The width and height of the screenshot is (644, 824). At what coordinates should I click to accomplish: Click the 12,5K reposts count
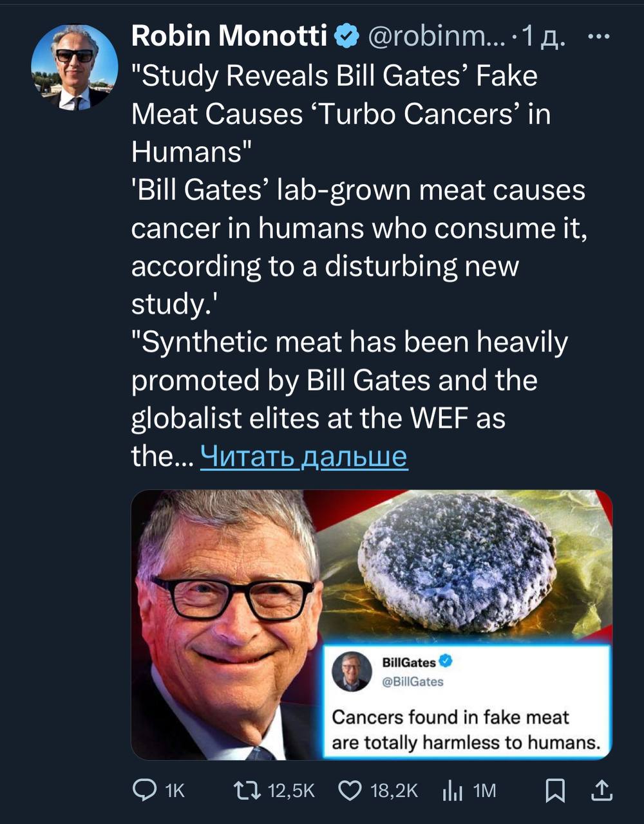(x=291, y=791)
